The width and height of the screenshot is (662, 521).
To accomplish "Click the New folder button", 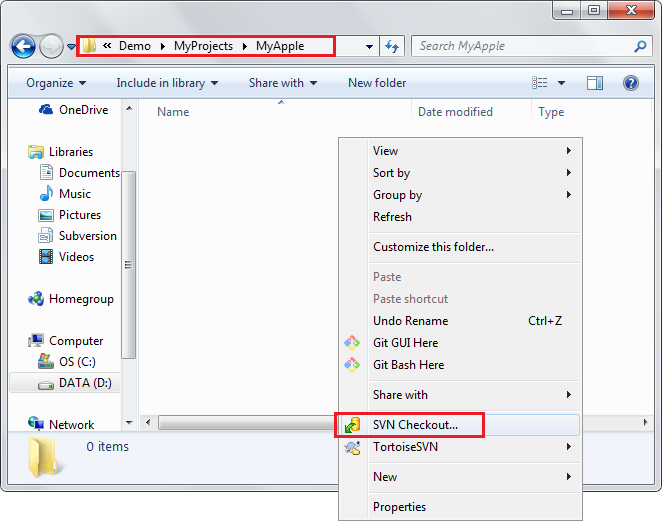I will [x=377, y=83].
